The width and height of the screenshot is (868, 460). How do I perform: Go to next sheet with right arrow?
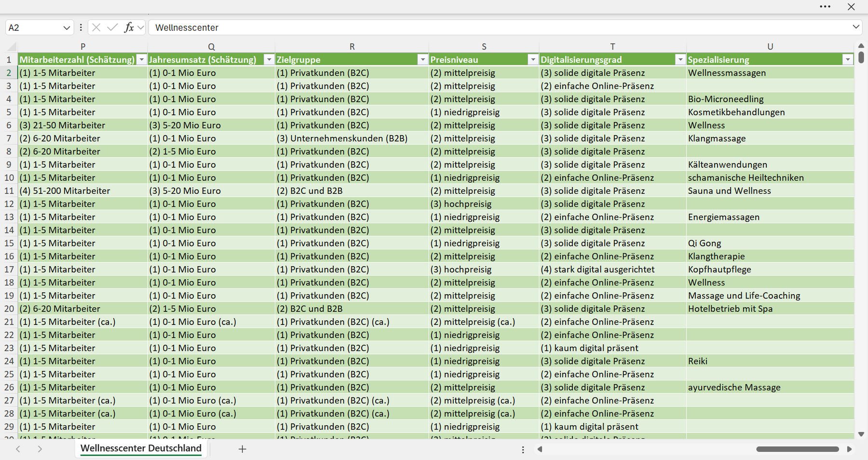(40, 449)
